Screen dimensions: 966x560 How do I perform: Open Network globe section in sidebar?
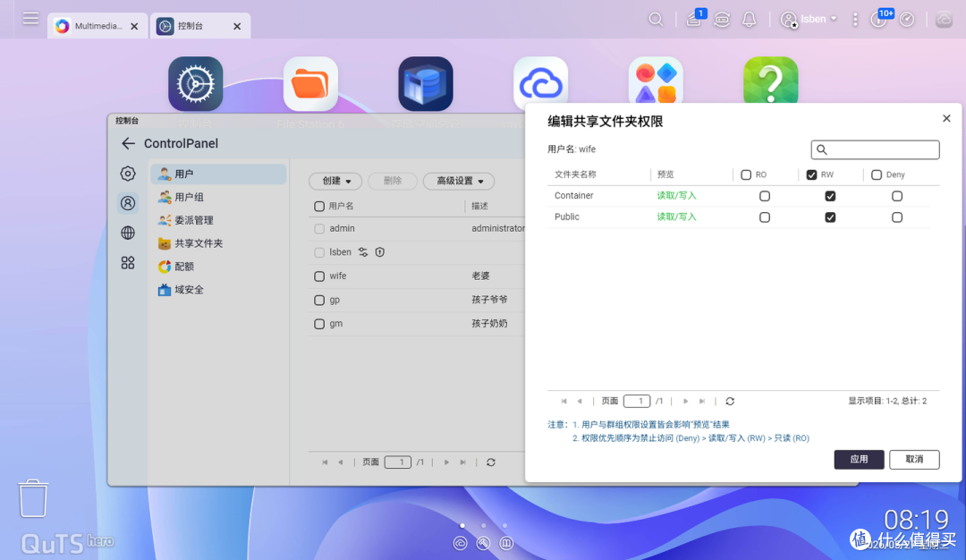[x=128, y=233]
